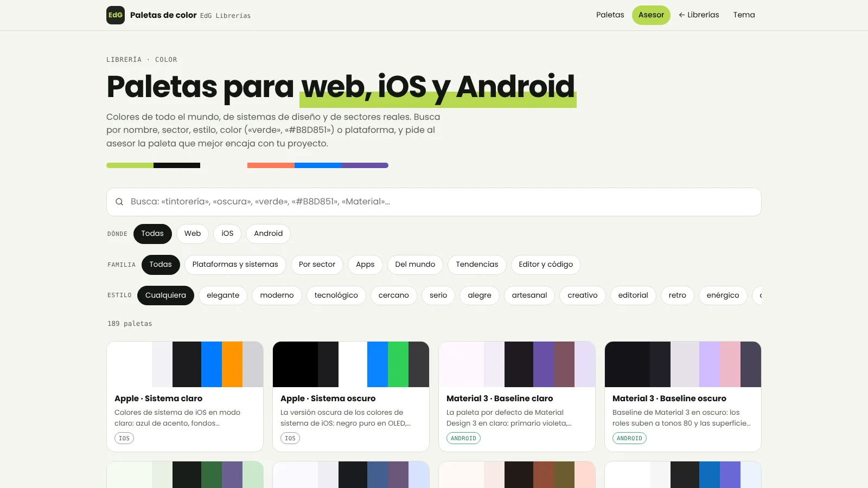Choose the enérgico style chip
868x488 pixels.
click(x=723, y=296)
